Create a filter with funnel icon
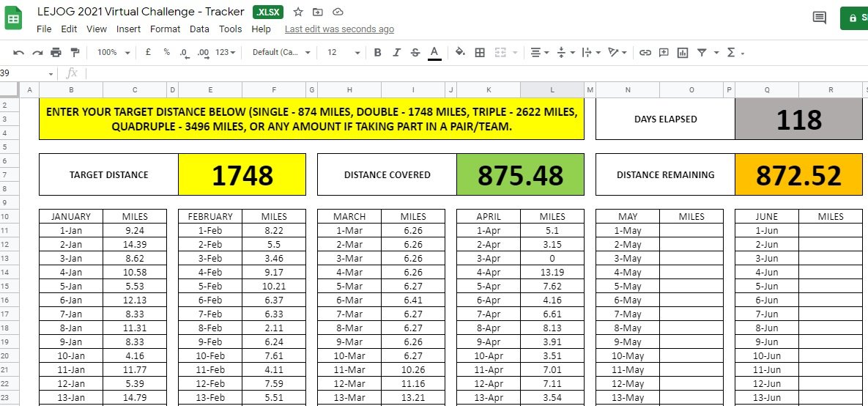Screen dimensions: 868x406 702,53
